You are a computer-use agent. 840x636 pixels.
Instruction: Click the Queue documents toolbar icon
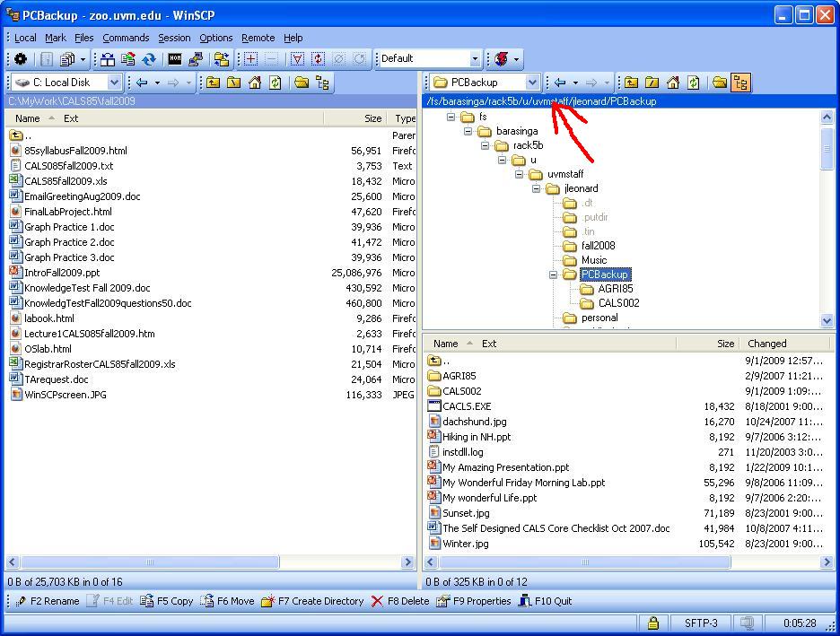(x=67, y=59)
